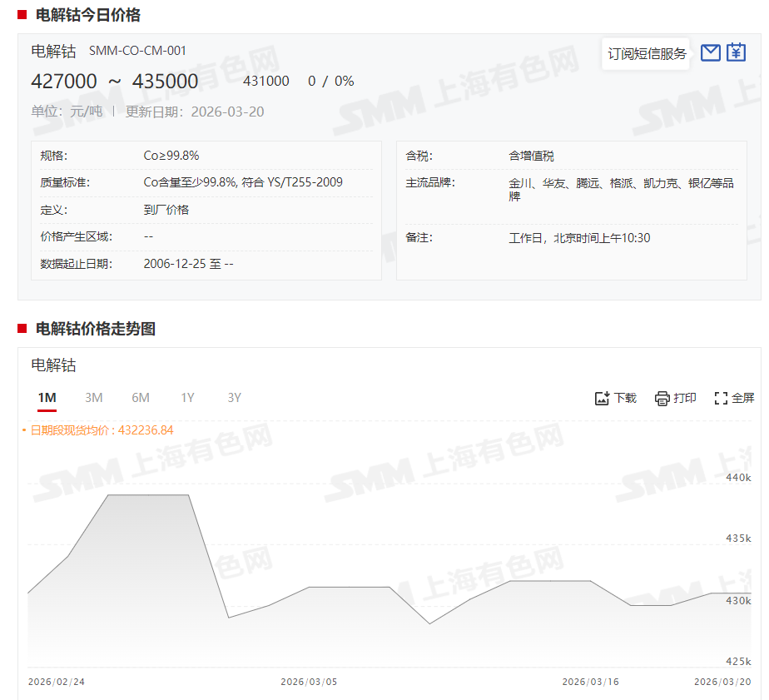Click the 订阅短信服务 tooltip label
The height and width of the screenshot is (700, 769).
[647, 54]
